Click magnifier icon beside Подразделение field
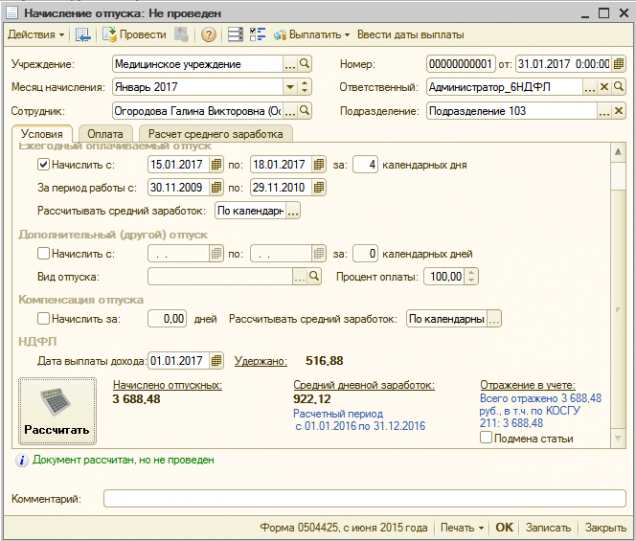 click(x=618, y=111)
